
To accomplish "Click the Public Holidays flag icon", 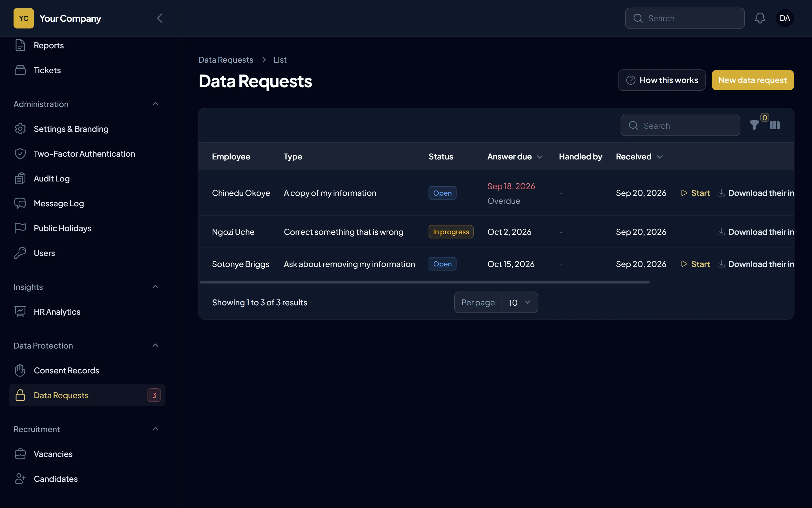I will coord(20,228).
